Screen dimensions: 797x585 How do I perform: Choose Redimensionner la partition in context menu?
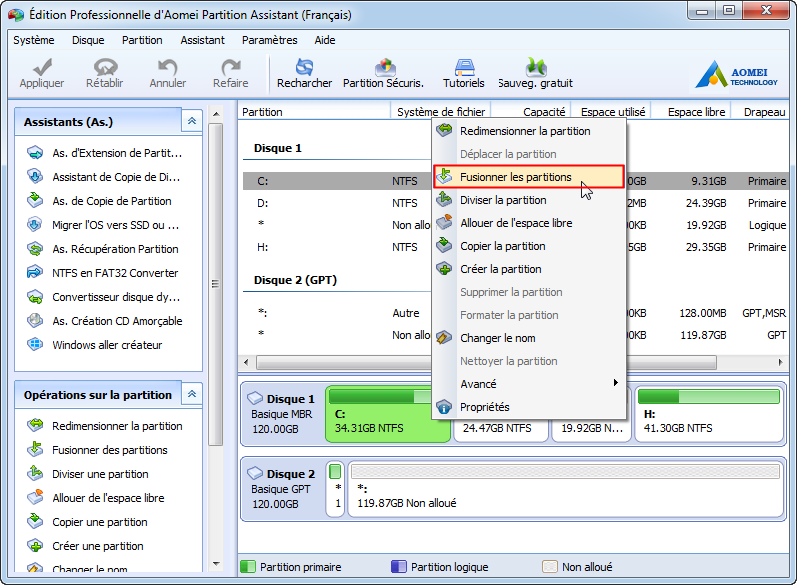point(529,131)
